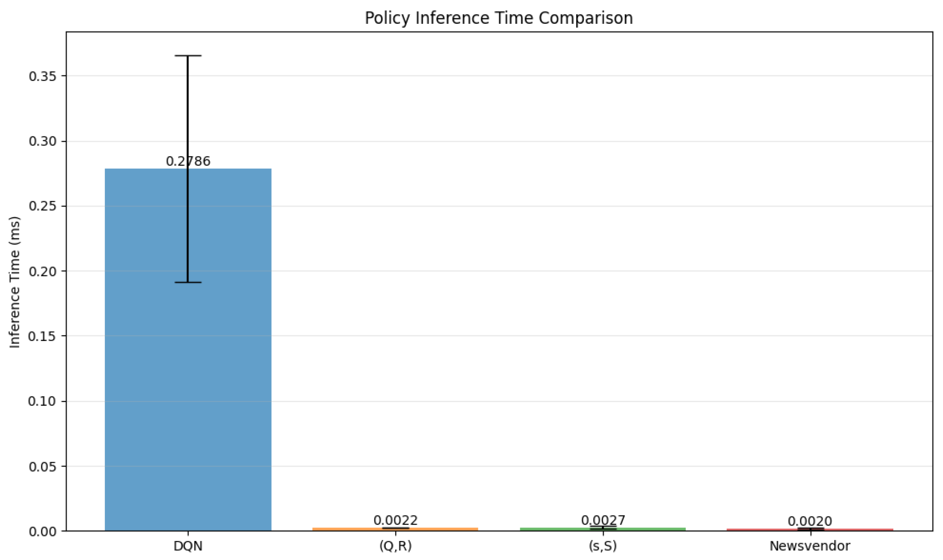Click the 0.35 y-axis tick label
Image resolution: width=943 pixels, height=560 pixels.
click(x=42, y=76)
